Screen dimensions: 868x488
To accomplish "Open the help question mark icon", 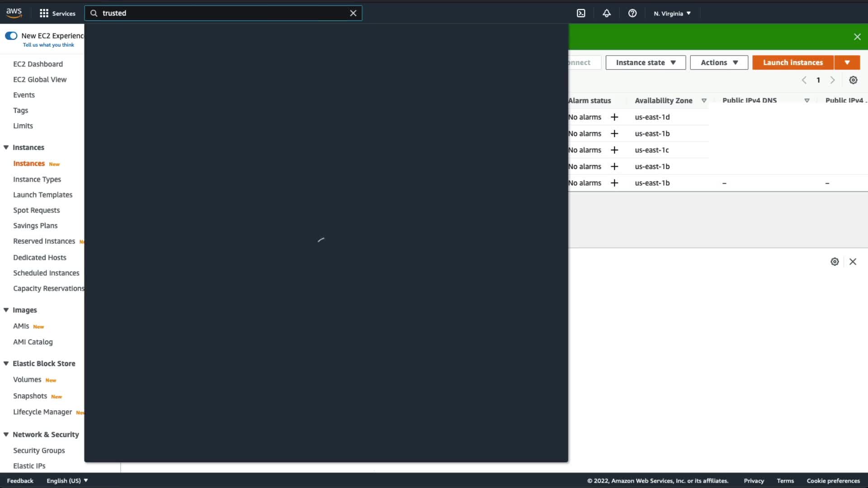I will click(632, 13).
